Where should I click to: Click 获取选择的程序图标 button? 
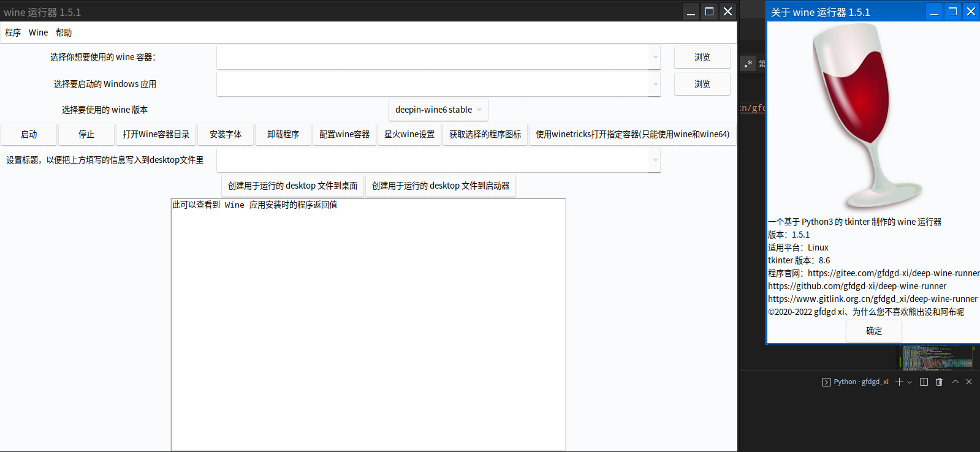(x=485, y=134)
